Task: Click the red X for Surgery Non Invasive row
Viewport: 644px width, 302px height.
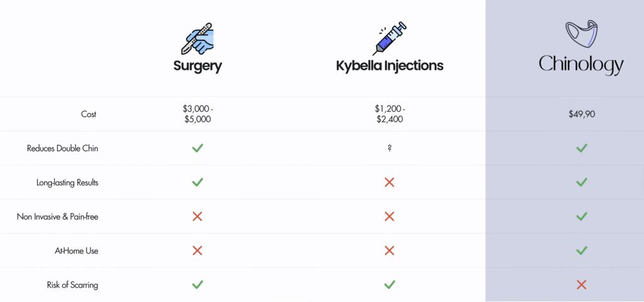Action: [197, 216]
